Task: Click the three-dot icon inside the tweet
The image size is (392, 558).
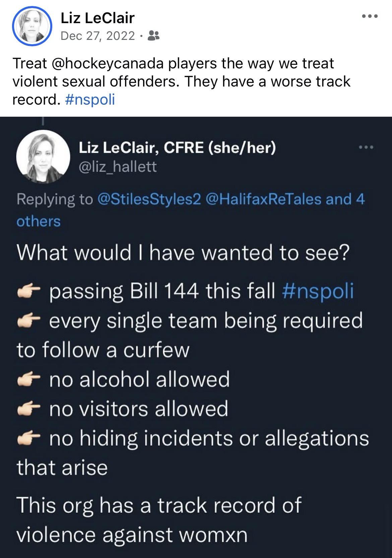Action: 366,147
